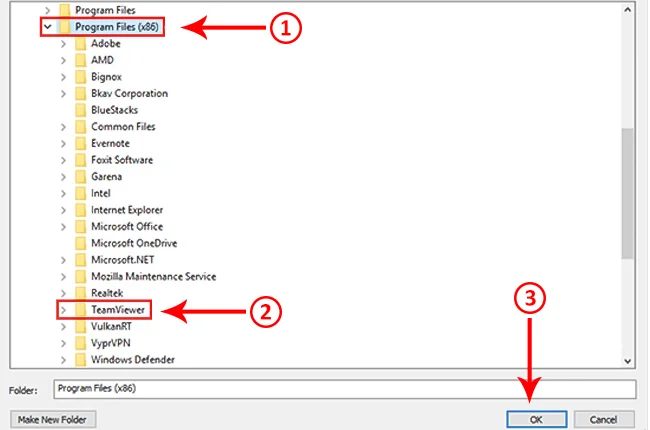This screenshot has width=650, height=430.
Task: Click the Adobe folder icon
Action: (x=80, y=45)
